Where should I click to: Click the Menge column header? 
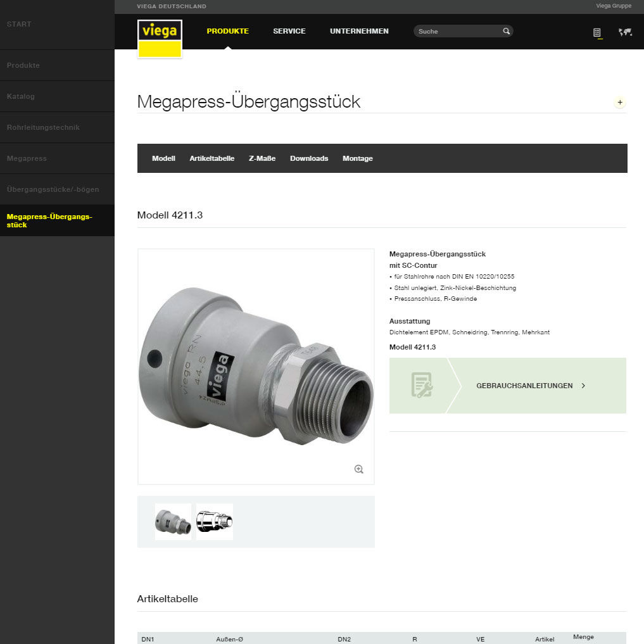coord(583,636)
